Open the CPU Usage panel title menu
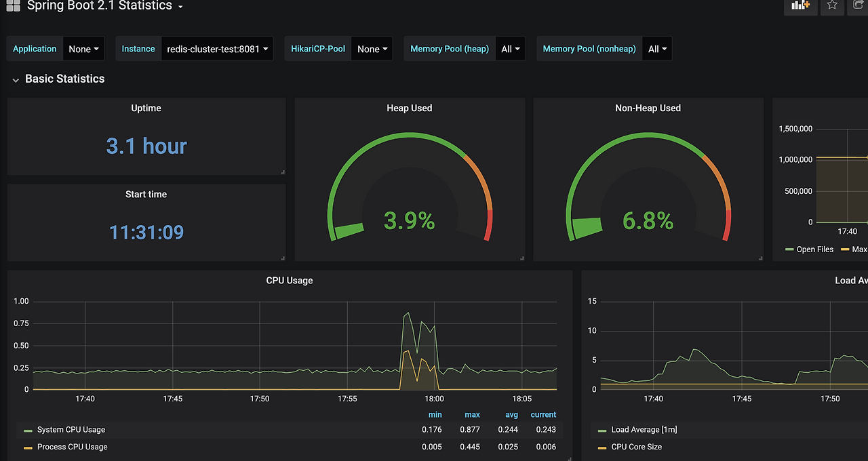868x461 pixels. pos(290,281)
